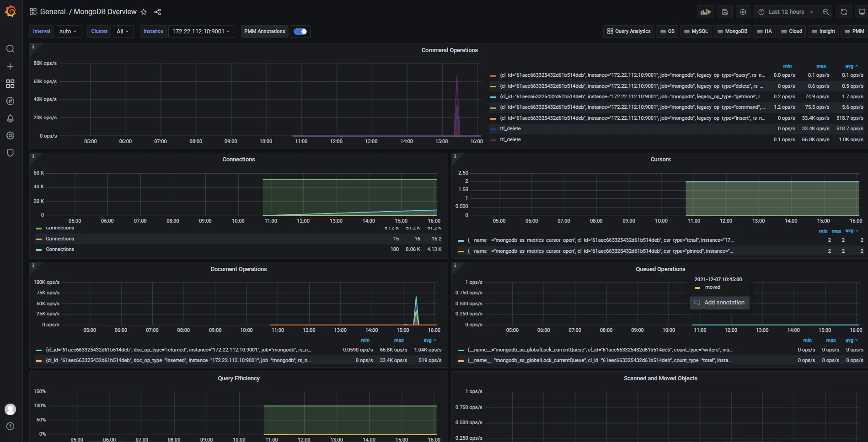Image resolution: width=868 pixels, height=442 pixels.
Task: Open the Server Admin shield icon
Action: point(10,153)
